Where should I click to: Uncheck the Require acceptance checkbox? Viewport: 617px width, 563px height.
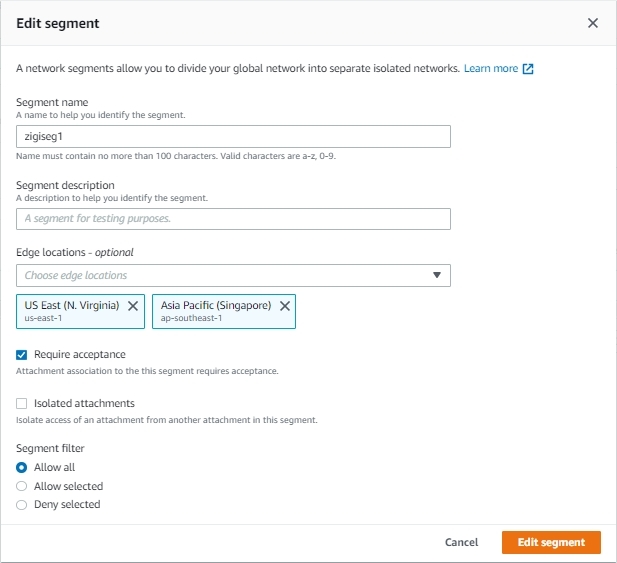[x=22, y=355]
